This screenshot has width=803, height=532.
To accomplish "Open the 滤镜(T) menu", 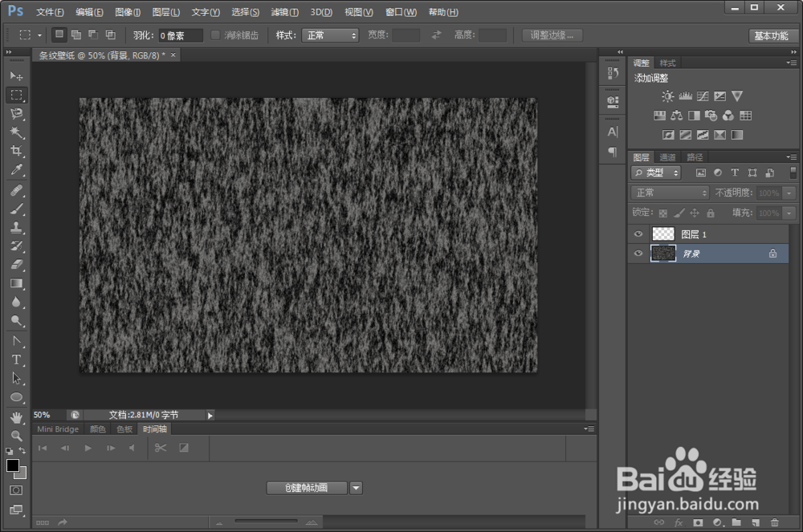I will (x=285, y=12).
